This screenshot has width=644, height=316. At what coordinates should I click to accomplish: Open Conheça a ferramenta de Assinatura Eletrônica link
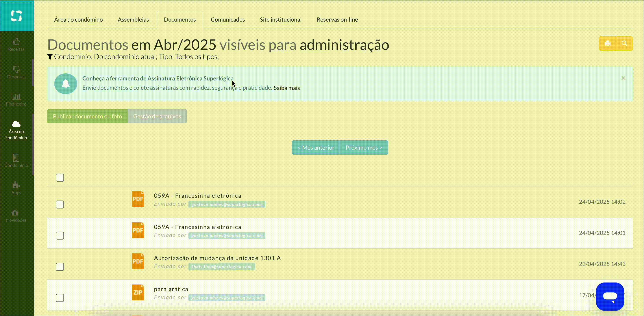pos(158,78)
